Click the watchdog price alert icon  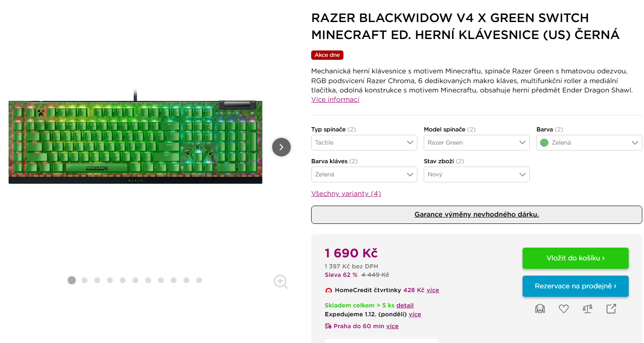(x=540, y=309)
